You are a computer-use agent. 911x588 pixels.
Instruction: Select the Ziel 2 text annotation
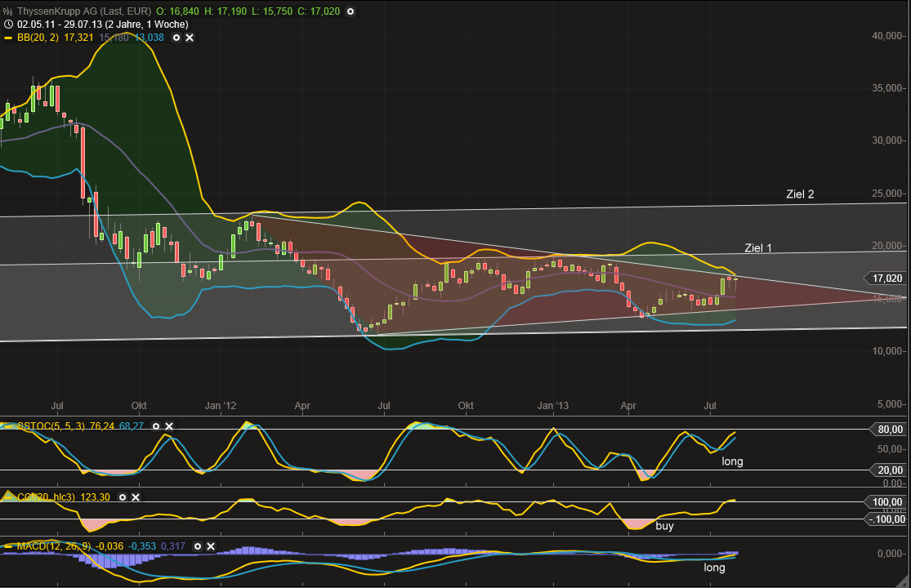coord(800,194)
